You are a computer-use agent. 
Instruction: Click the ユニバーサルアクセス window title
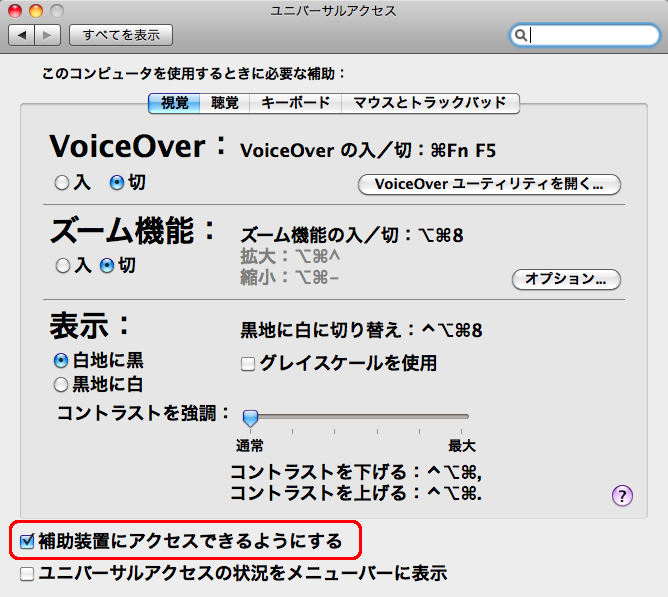pyautogui.click(x=334, y=11)
